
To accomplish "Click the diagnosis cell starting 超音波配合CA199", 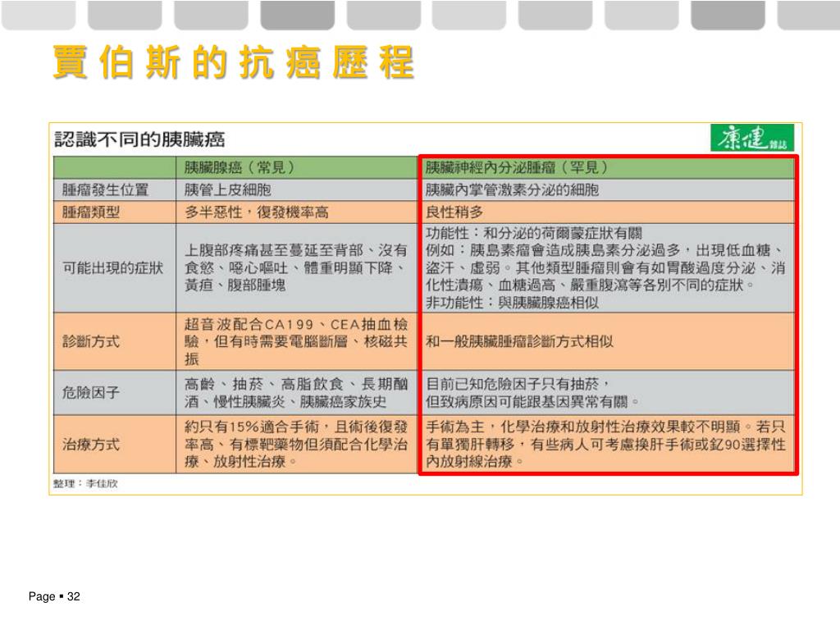I will (296, 341).
